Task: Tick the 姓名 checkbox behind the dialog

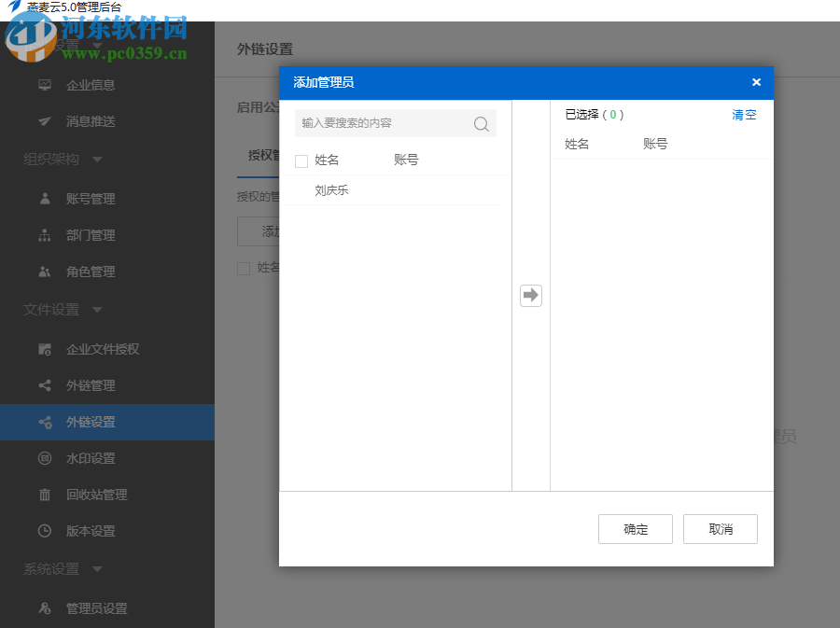Action: pos(244,268)
